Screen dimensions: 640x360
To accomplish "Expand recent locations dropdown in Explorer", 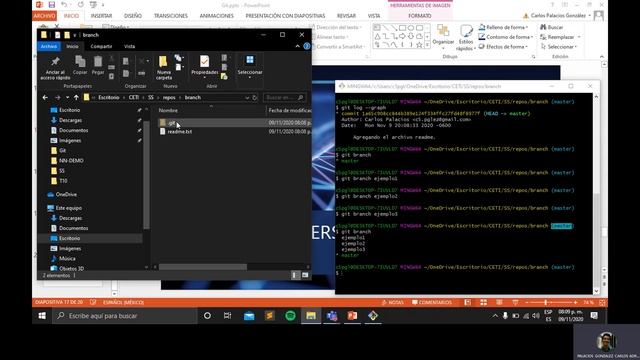I will (x=67, y=98).
